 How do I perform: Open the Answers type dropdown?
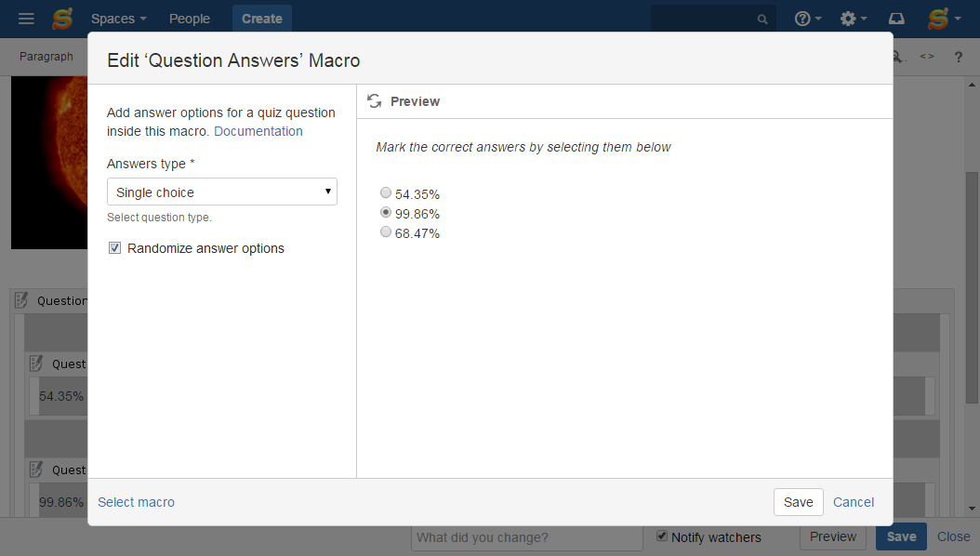[x=222, y=192]
